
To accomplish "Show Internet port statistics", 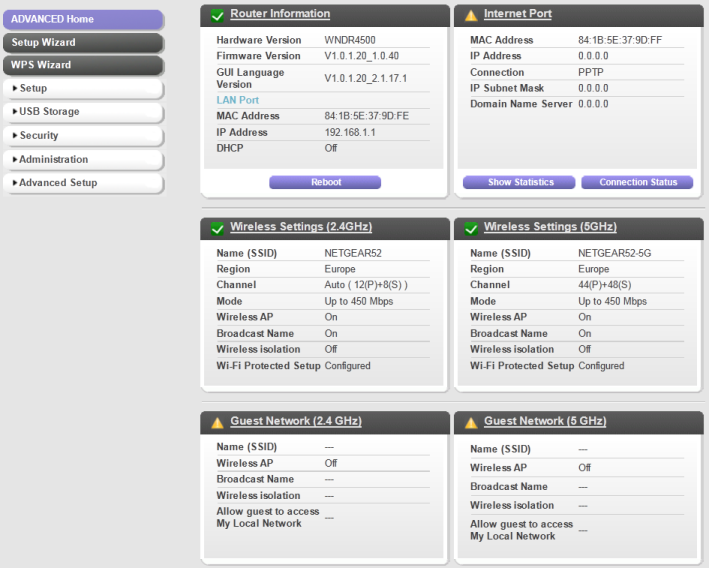I will point(519,182).
